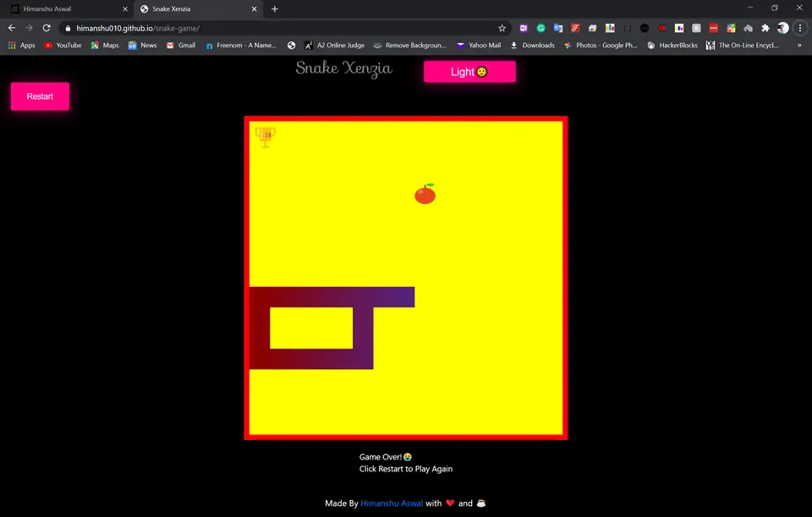The width and height of the screenshot is (812, 517).
Task: Open the Freenom bookmark
Action: point(241,46)
